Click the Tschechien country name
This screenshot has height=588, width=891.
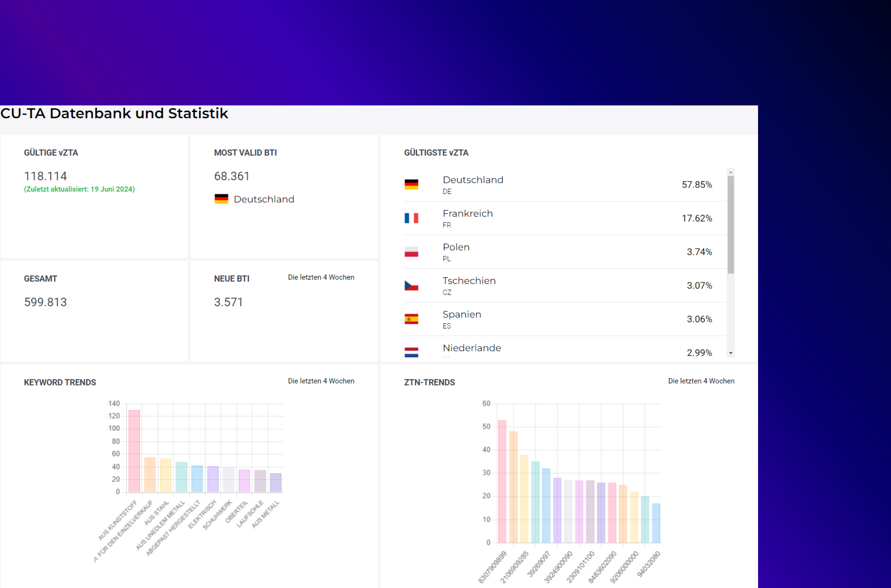click(x=469, y=281)
